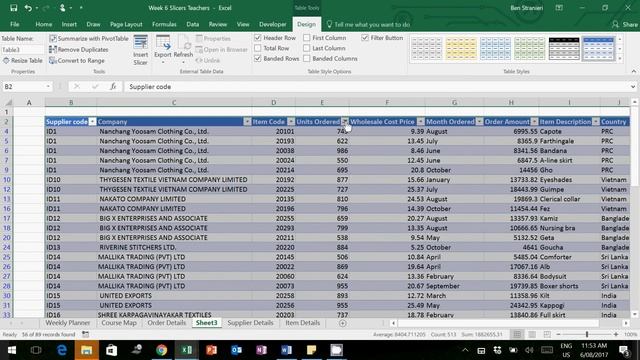Select the yellow table style
The height and width of the screenshot is (360, 640).
click(461, 49)
